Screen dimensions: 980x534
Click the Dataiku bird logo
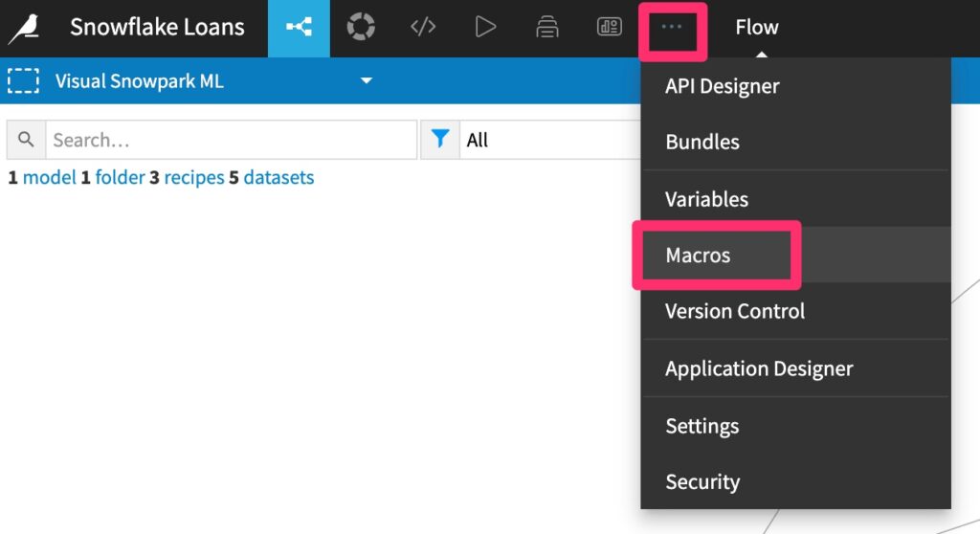click(x=24, y=28)
